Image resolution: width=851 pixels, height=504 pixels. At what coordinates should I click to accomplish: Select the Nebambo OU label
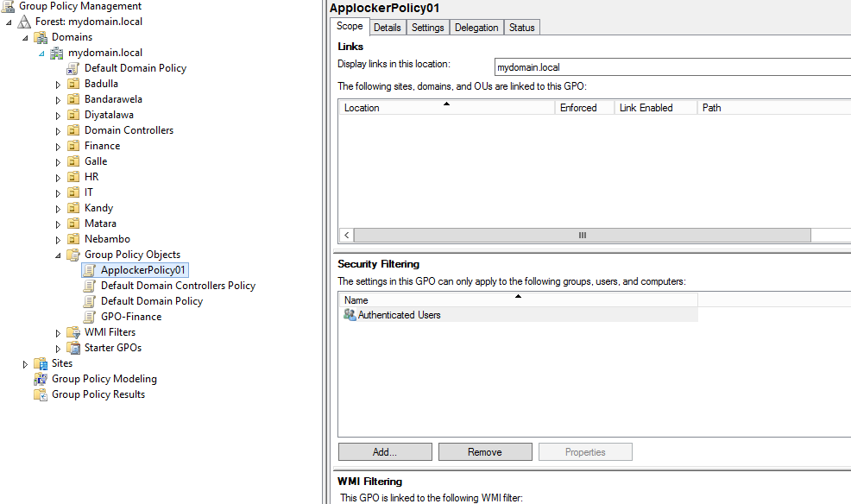coord(107,239)
